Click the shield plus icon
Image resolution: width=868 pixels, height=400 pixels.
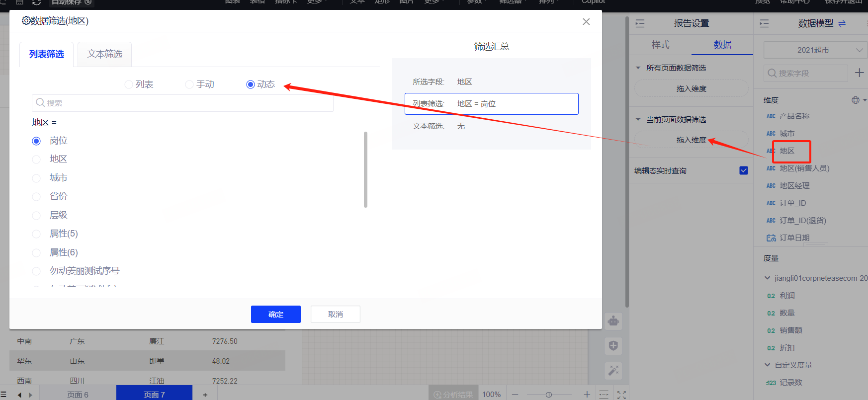pos(613,346)
